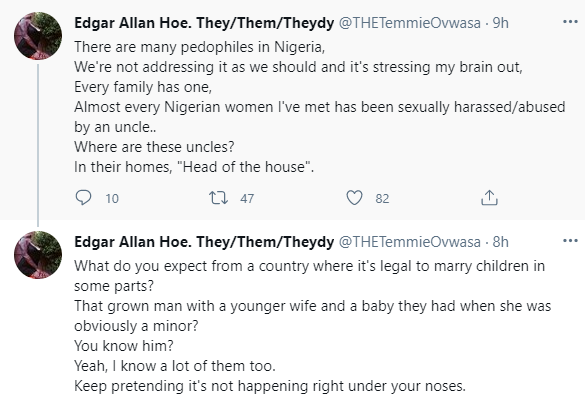
Task: Open the 9h timestamp permalink
Action: [500, 23]
